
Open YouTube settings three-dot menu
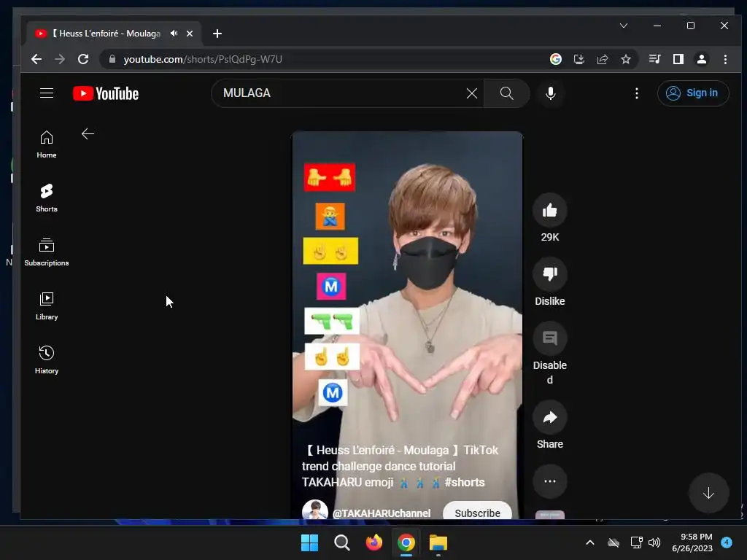pos(636,93)
